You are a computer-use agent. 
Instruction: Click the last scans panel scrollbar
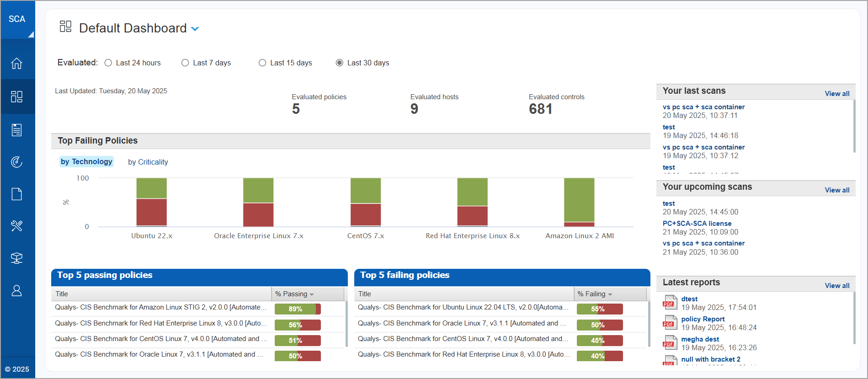tap(854, 126)
